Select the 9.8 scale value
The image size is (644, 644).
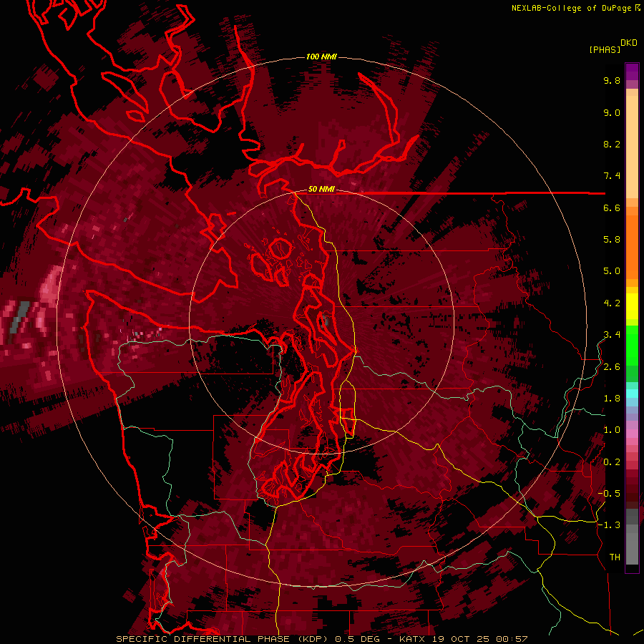(612, 81)
